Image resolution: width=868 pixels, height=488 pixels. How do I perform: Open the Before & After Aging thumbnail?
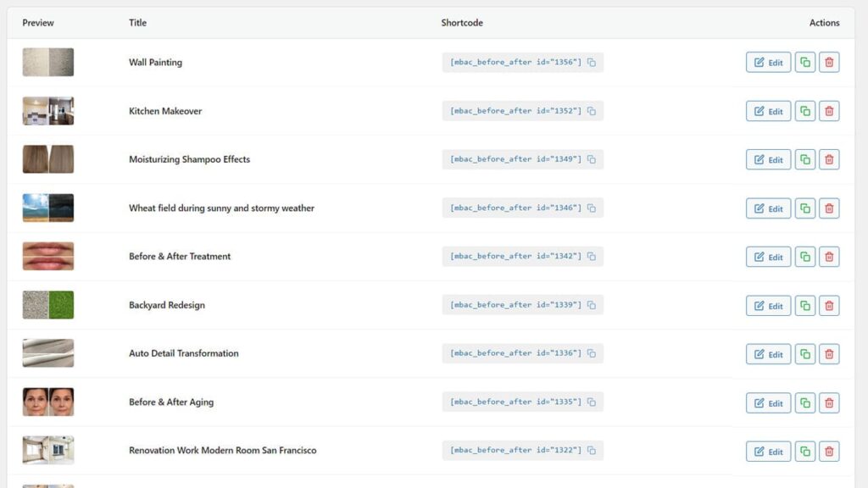pos(48,402)
